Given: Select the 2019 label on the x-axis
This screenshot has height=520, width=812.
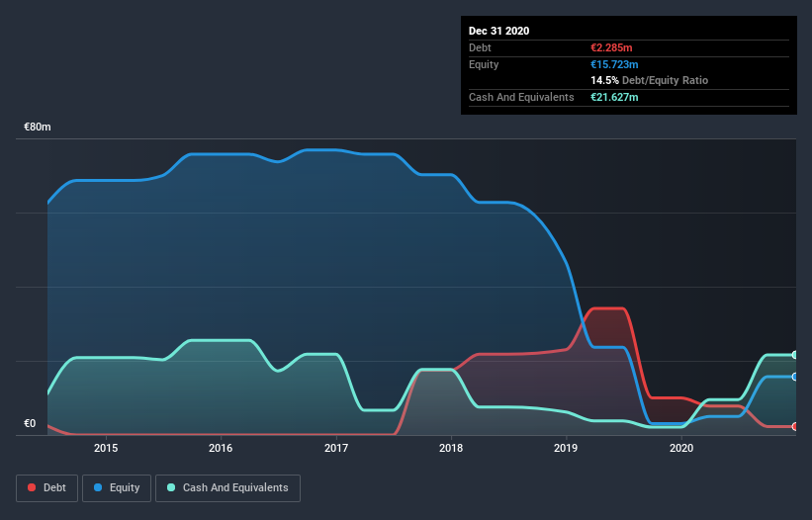Looking at the screenshot, I should point(566,448).
